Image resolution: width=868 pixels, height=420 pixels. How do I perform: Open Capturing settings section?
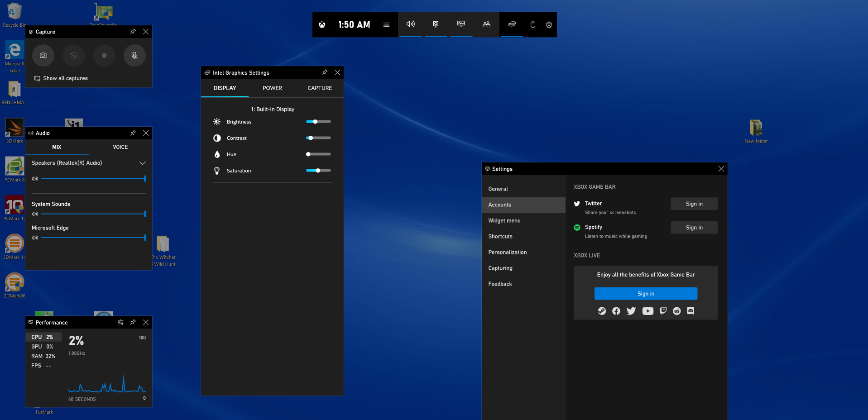click(x=524, y=268)
